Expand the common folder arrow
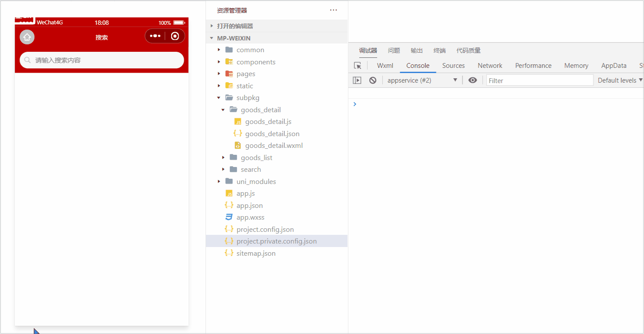 [x=219, y=50]
